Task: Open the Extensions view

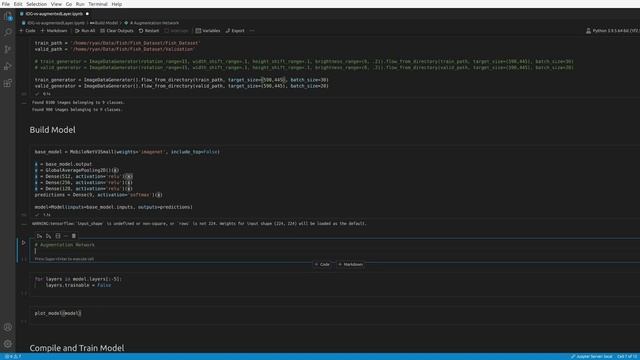Action: point(8,84)
